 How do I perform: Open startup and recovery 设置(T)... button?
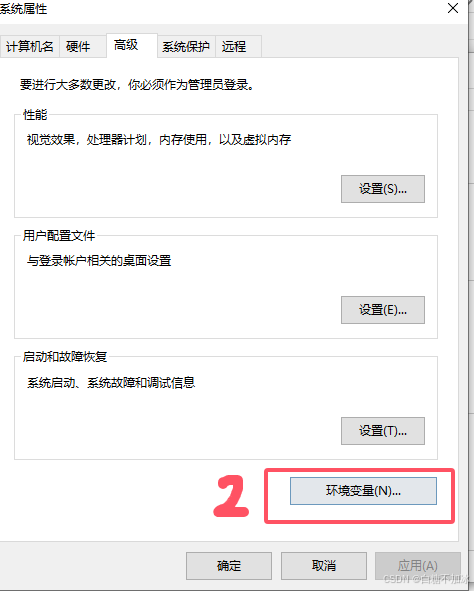pyautogui.click(x=383, y=431)
